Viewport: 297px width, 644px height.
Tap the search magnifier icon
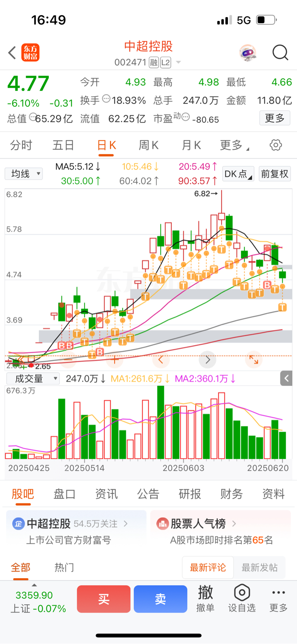tap(280, 53)
